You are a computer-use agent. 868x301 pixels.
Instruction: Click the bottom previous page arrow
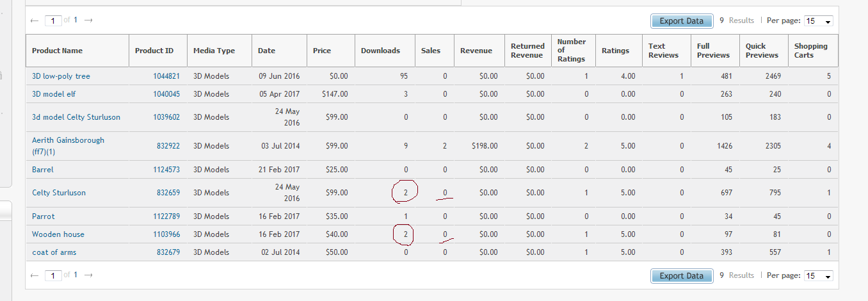tap(35, 275)
